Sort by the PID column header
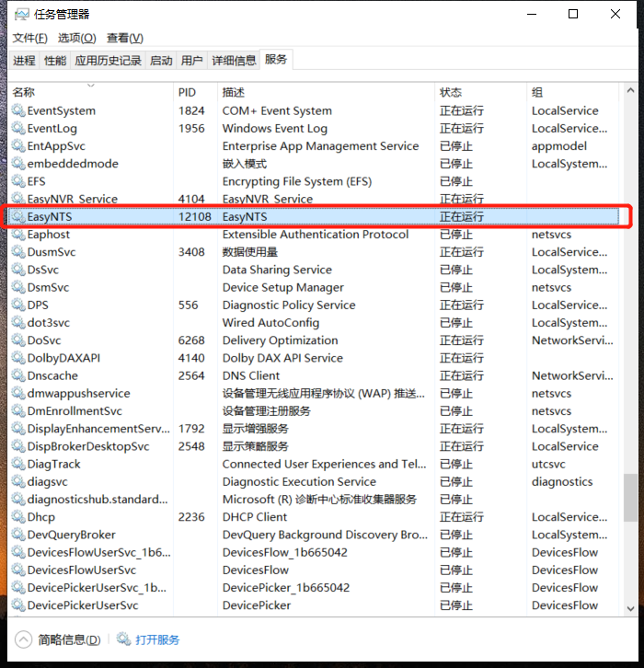Image resolution: width=644 pixels, height=668 pixels. (x=195, y=92)
